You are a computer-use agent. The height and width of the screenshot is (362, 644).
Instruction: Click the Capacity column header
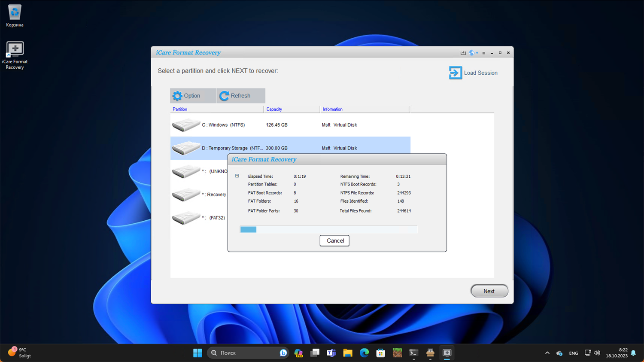coord(292,110)
